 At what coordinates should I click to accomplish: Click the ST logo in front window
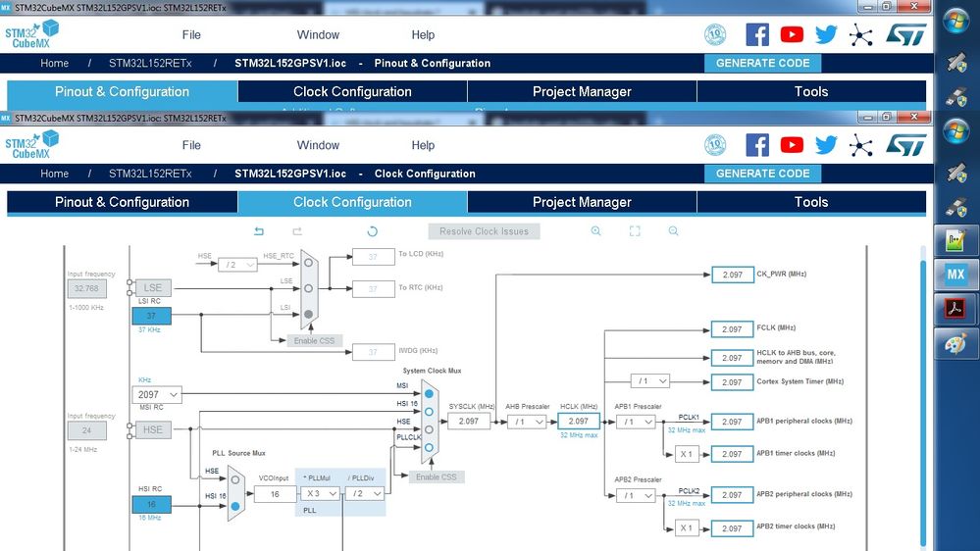905,145
